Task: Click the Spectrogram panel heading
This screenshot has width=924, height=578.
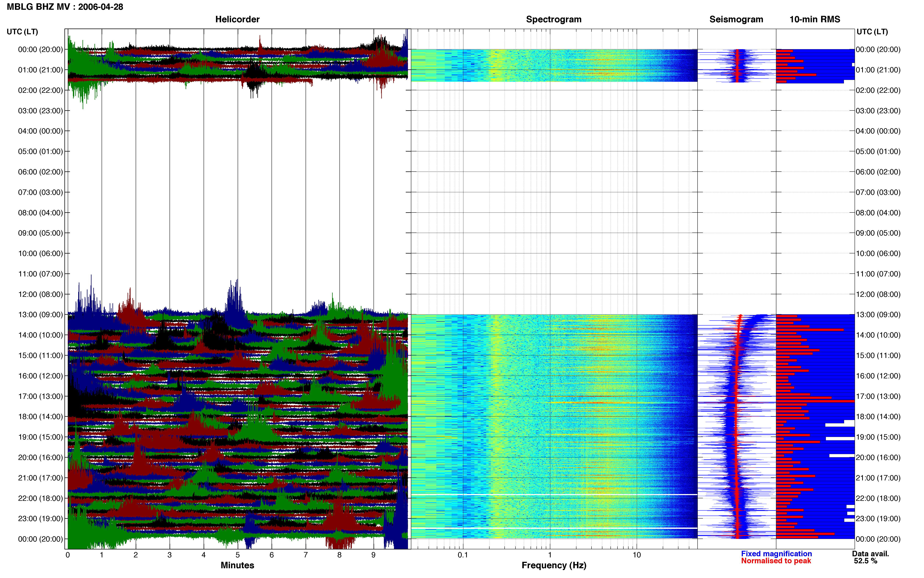Action: tap(554, 20)
